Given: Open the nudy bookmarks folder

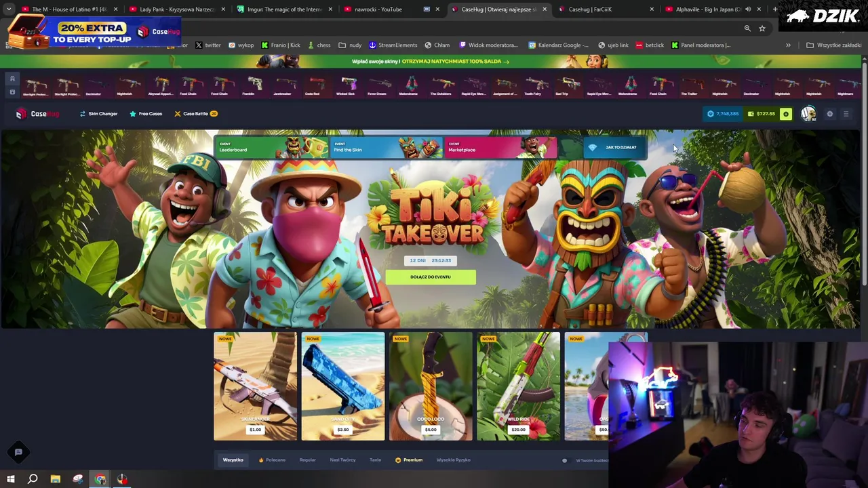Looking at the screenshot, I should click(351, 45).
